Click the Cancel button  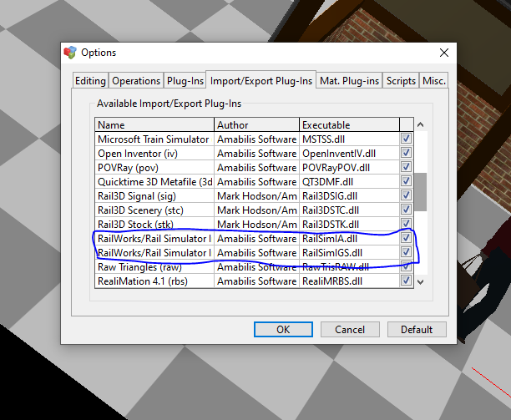coord(350,330)
